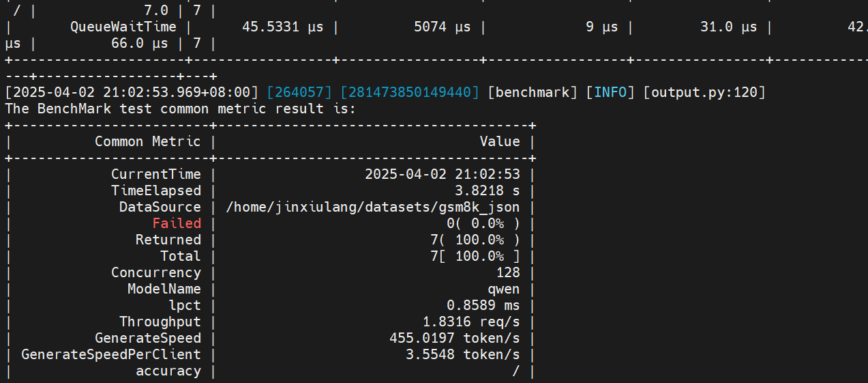Click the DataSource path /home/jinxiulang/datasets/gsm8k_json

coord(372,207)
